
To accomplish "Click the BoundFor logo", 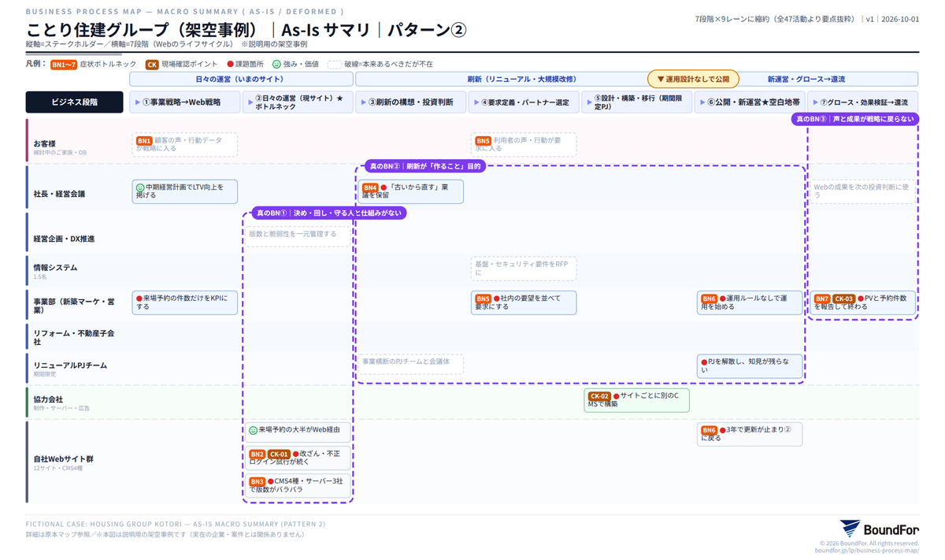I will 879,528.
